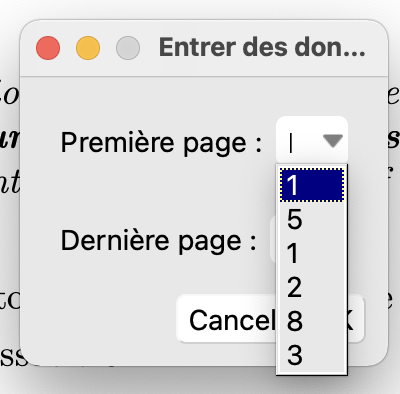This screenshot has width=400, height=394.
Task: Choose page 2 from the dropdown list
Action: [x=312, y=287]
